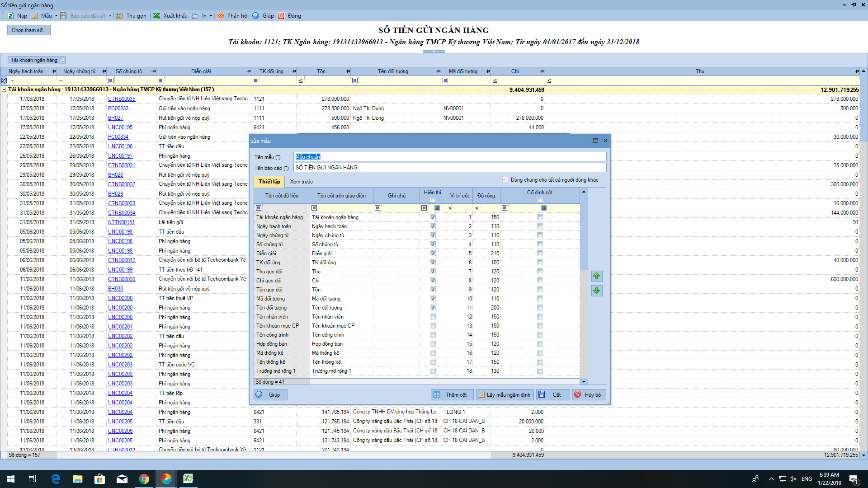Click the printer In icon
The width and height of the screenshot is (868, 488).
(x=195, y=16)
